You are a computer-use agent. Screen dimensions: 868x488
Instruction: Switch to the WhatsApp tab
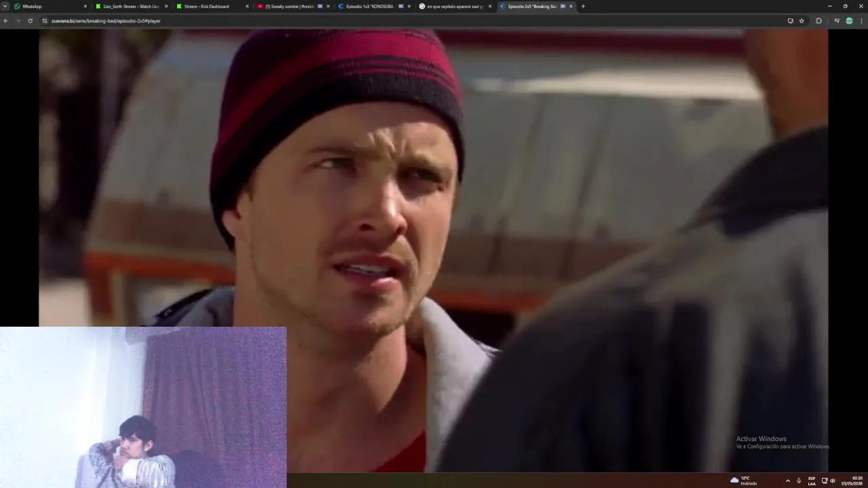coord(51,6)
